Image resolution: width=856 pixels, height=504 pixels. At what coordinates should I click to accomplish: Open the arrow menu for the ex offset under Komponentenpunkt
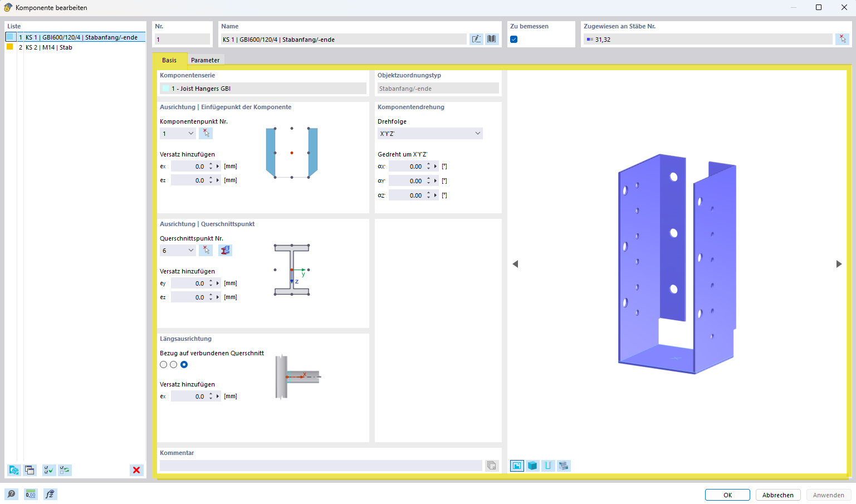[x=218, y=166]
